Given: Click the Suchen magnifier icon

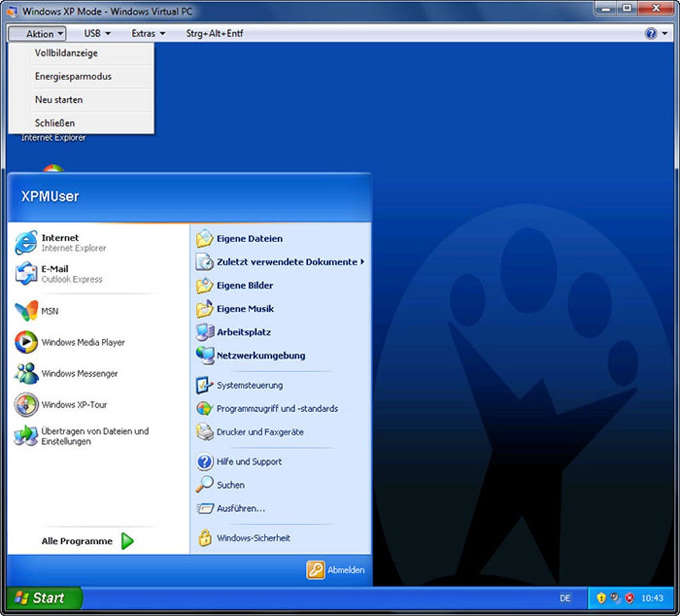Looking at the screenshot, I should [205, 485].
